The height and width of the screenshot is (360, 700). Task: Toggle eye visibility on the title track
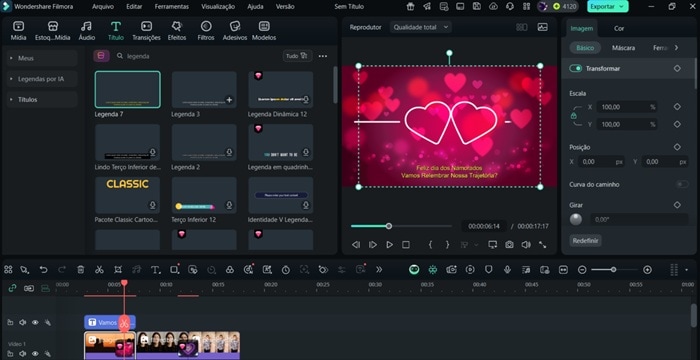point(35,322)
